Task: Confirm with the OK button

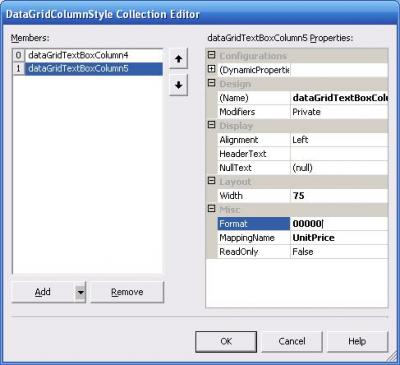Action: [226, 341]
